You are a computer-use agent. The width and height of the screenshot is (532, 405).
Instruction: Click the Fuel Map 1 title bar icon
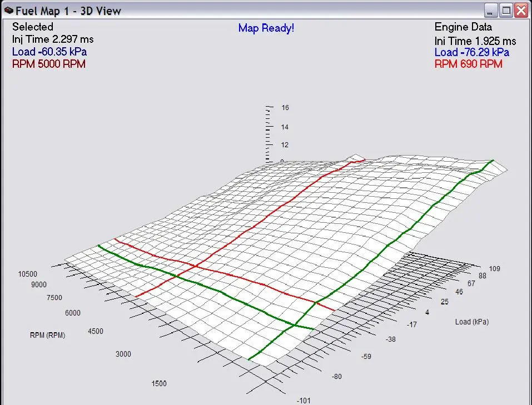8,9
